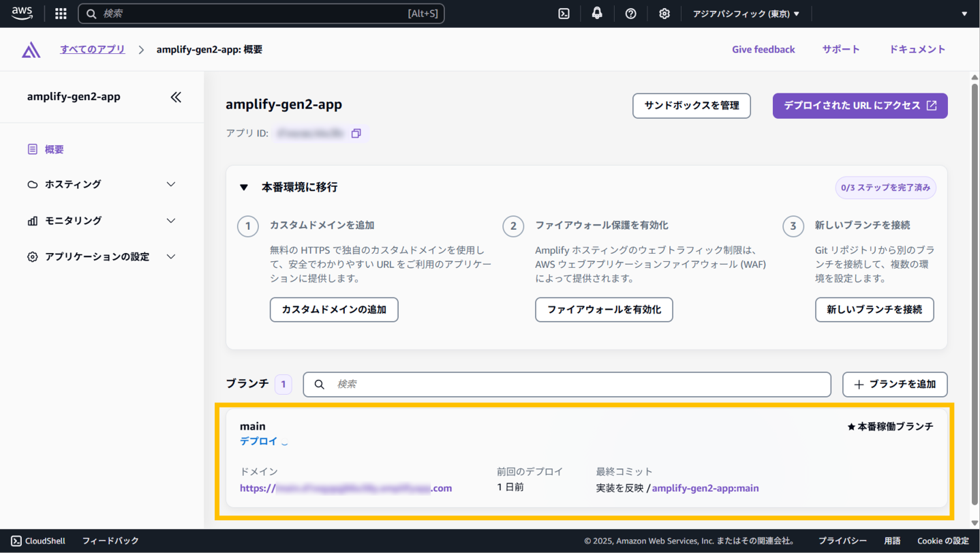
Task: Open the settings gear in top bar
Action: pos(664,14)
